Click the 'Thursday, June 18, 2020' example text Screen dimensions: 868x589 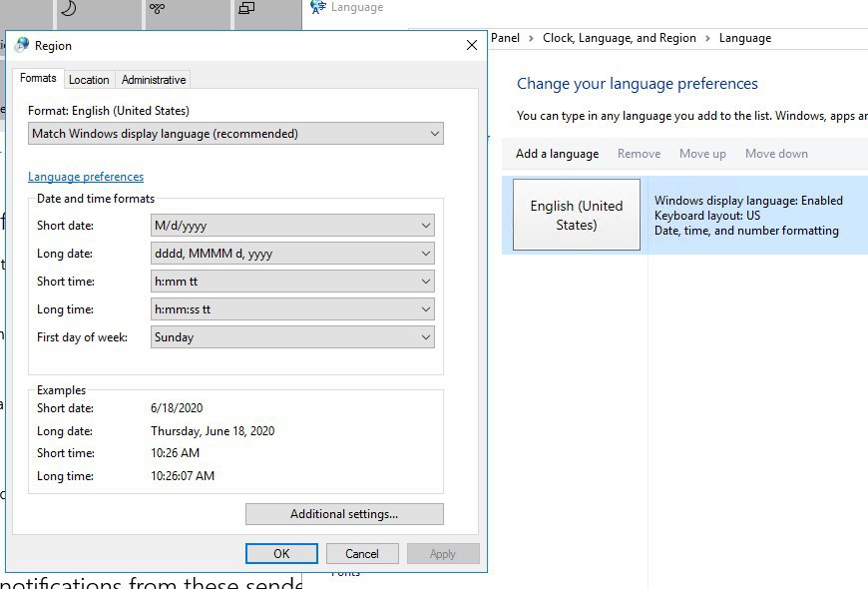coord(213,431)
